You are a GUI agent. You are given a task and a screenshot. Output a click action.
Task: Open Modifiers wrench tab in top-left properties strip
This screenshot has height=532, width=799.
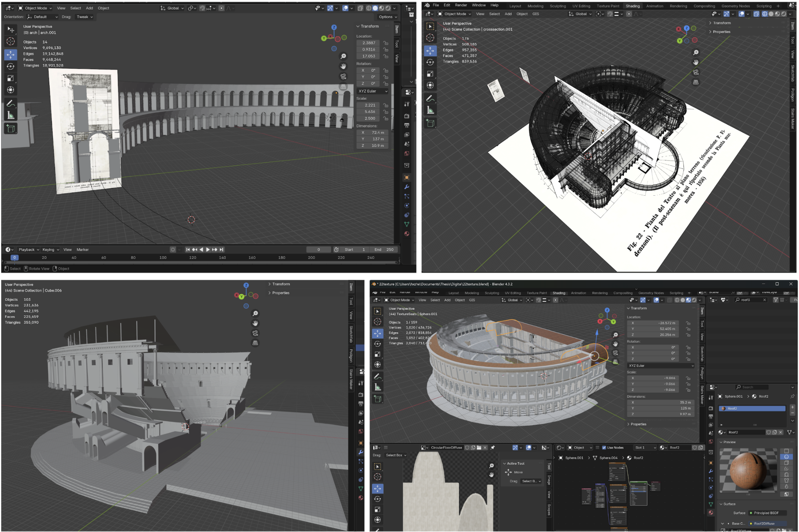407,187
